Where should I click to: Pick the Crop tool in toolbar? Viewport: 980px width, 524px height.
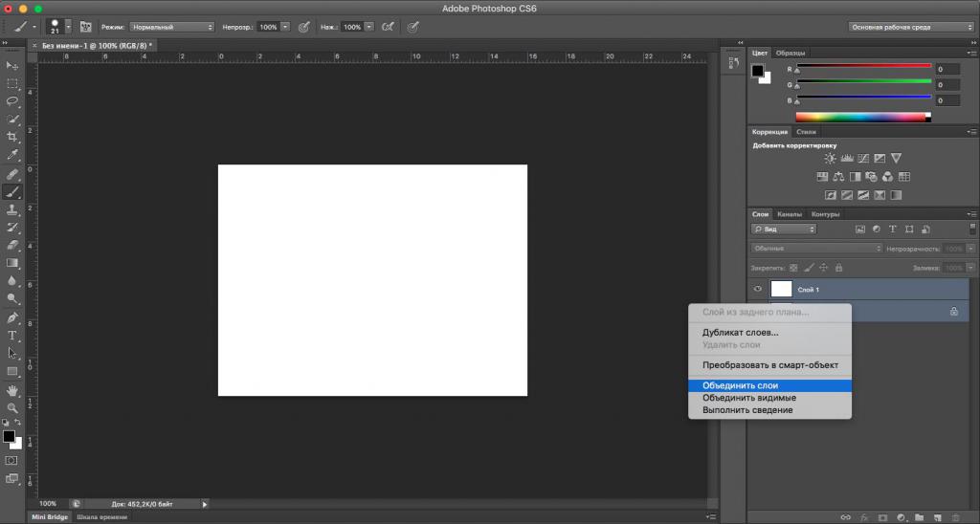click(12, 137)
